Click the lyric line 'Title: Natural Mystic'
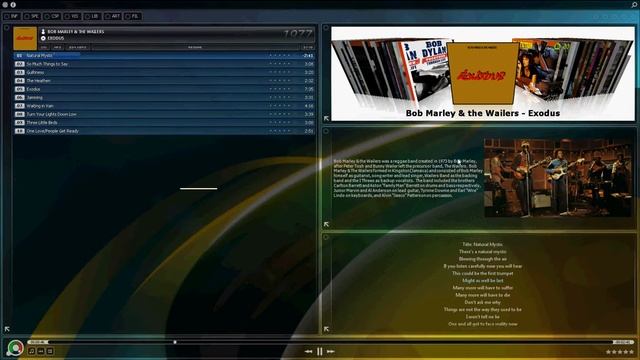Viewport: 640px width, 360px height. click(x=482, y=244)
